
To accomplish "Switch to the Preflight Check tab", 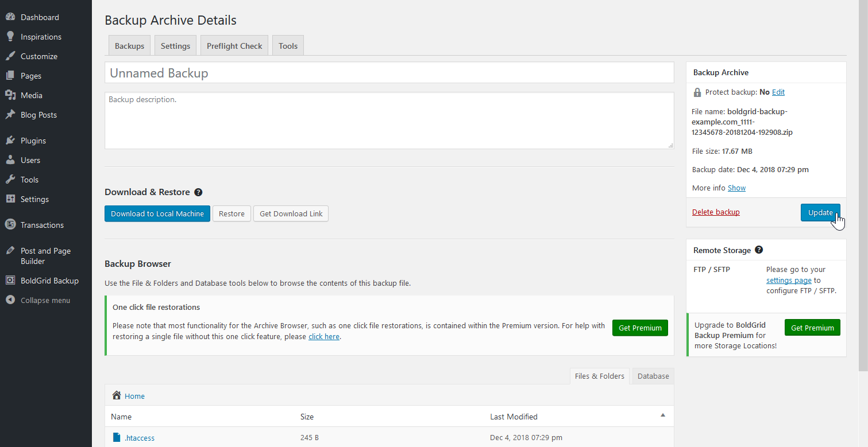I will 234,46.
